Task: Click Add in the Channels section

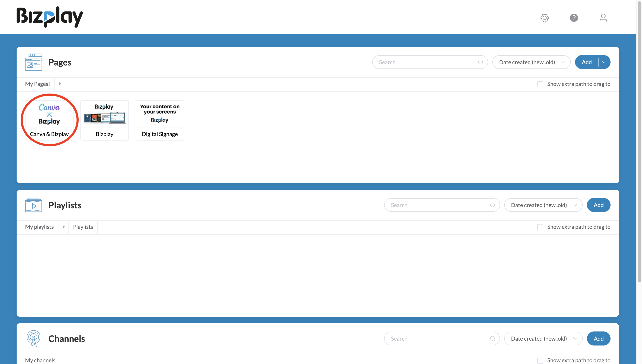Action: tap(598, 338)
